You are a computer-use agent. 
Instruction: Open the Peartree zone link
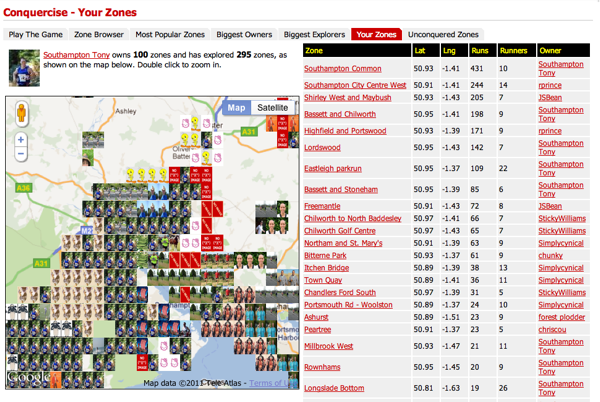tap(318, 329)
